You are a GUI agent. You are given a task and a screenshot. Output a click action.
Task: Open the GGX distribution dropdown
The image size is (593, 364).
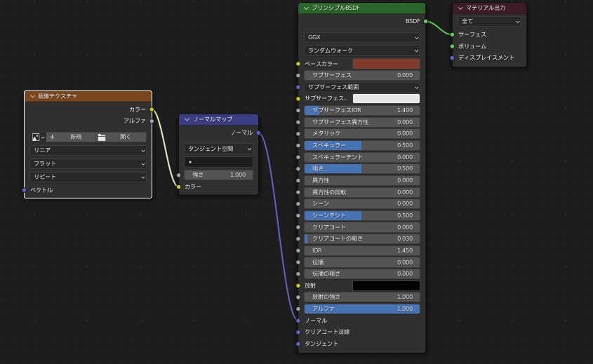click(361, 37)
